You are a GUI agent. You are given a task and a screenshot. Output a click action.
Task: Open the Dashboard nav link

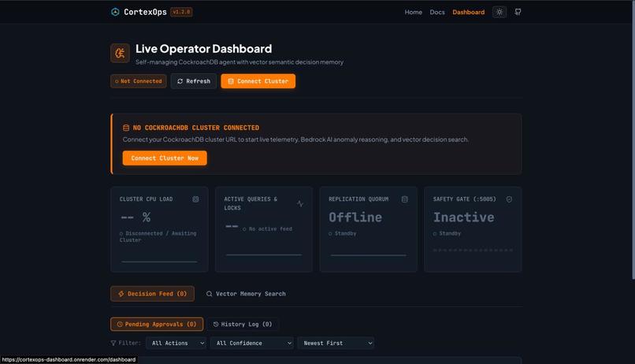click(x=468, y=12)
